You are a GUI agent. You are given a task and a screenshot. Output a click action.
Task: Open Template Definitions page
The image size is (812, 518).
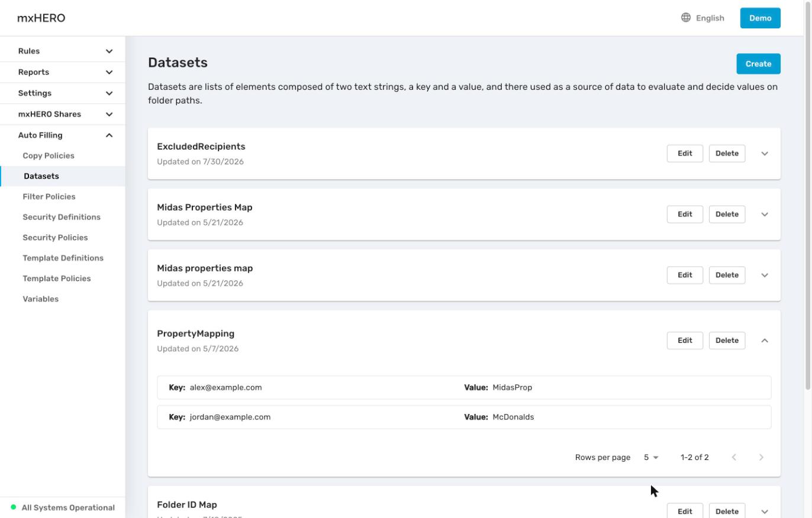pyautogui.click(x=63, y=258)
